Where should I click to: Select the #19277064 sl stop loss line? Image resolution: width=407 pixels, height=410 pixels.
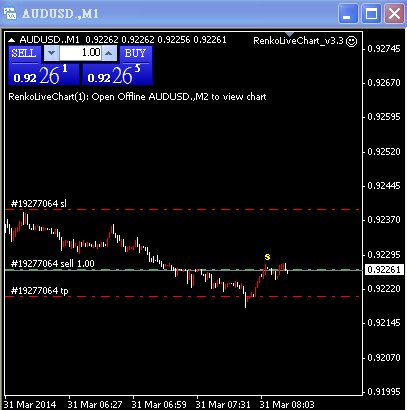click(183, 210)
